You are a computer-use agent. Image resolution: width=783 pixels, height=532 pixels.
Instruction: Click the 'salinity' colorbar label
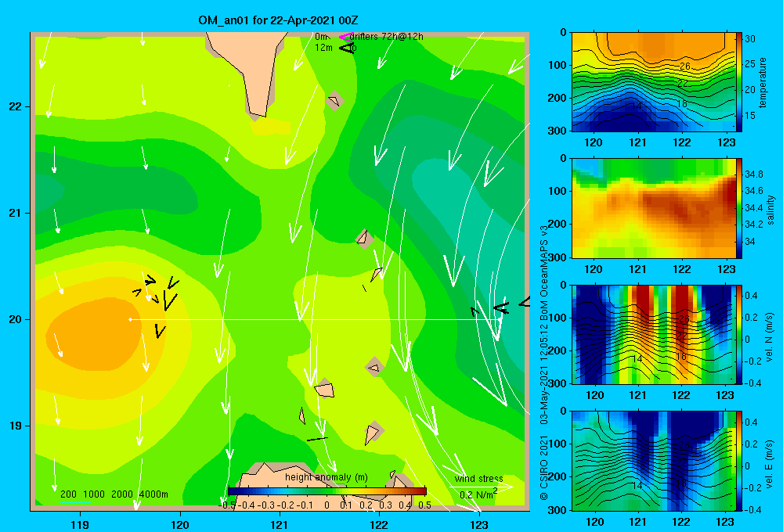click(x=770, y=210)
